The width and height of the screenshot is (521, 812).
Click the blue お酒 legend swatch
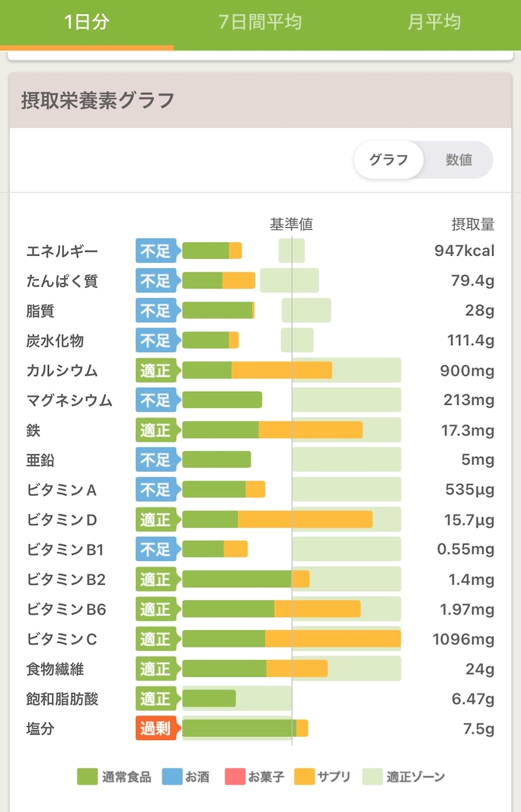coord(172,777)
